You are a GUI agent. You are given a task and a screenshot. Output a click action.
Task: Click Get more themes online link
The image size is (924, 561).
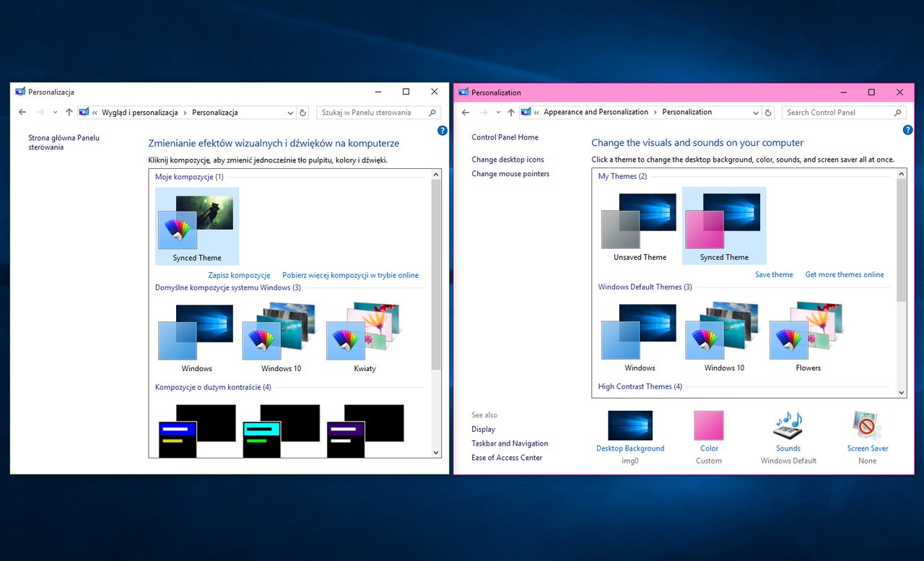tap(845, 274)
